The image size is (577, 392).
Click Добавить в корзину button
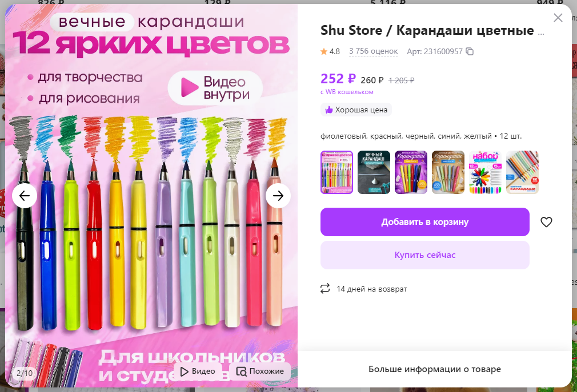[424, 222]
